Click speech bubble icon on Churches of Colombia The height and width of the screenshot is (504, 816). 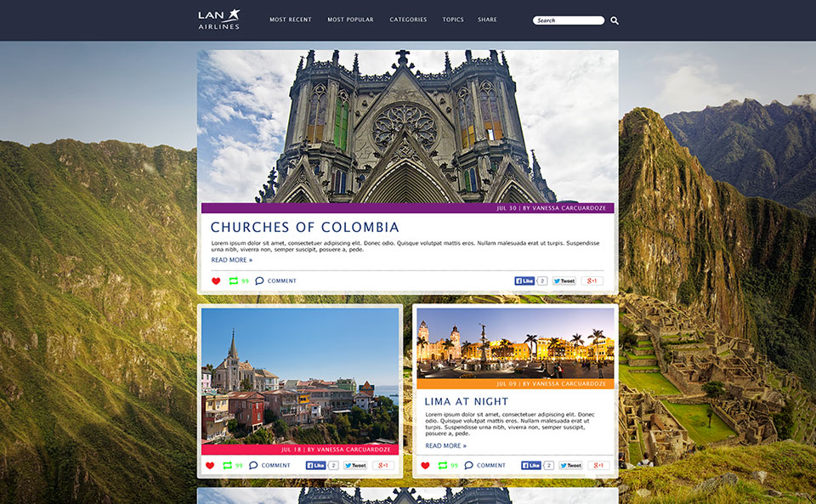coord(259,280)
